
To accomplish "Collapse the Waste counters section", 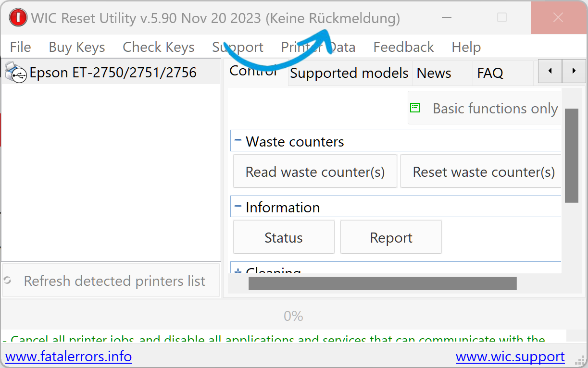I will pyautogui.click(x=238, y=141).
